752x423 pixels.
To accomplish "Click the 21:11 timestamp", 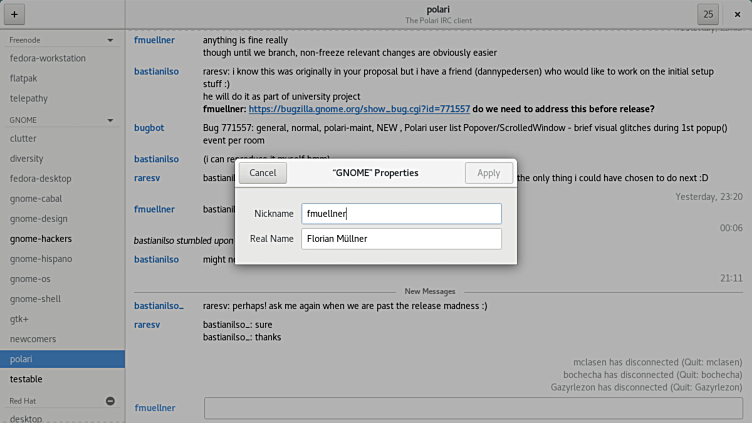I will tap(731, 278).
